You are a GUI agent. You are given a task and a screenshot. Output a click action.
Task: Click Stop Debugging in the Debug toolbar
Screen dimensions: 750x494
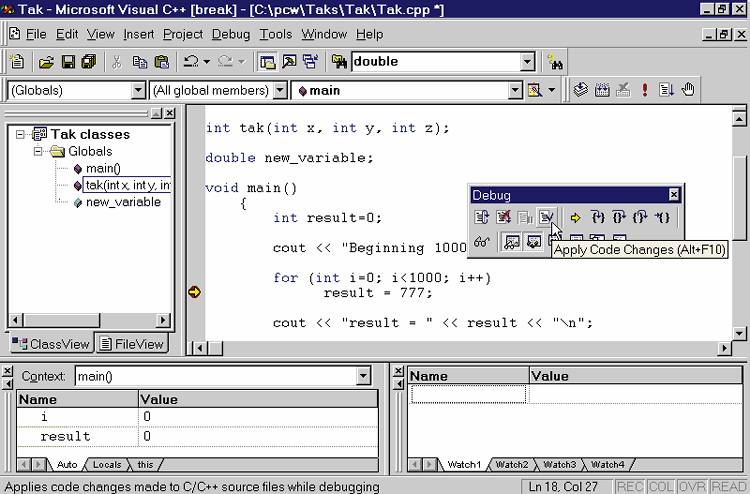[x=503, y=218]
